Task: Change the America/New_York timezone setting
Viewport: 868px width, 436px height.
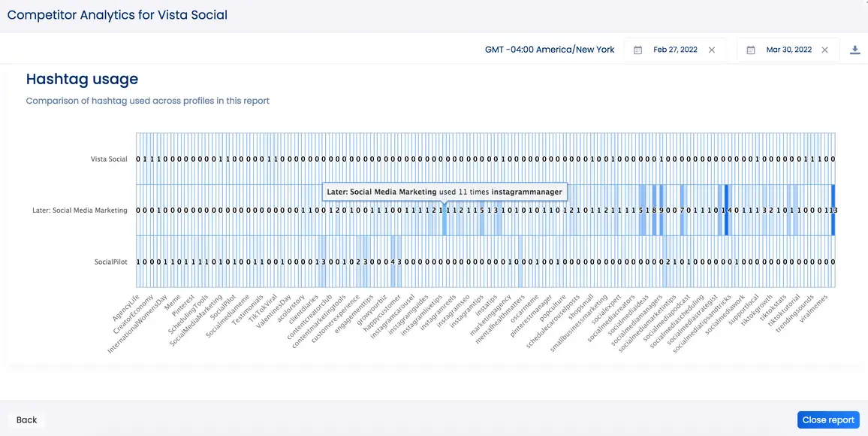Action: click(x=550, y=49)
